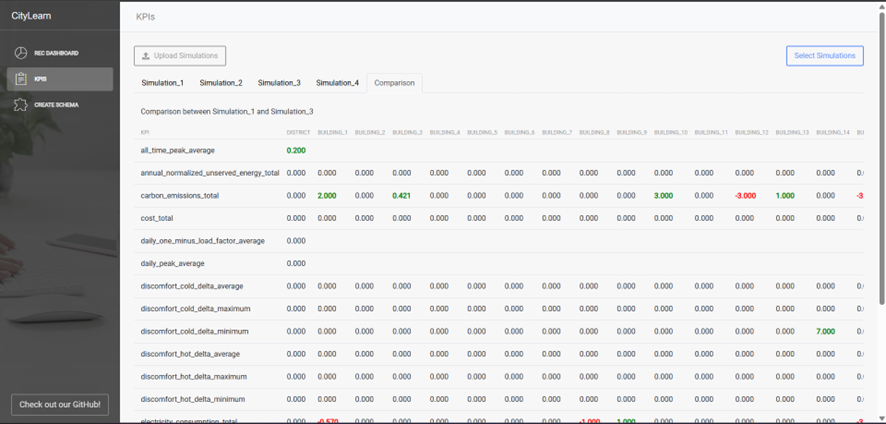This screenshot has height=424, width=886.
Task: Switch to the Simulation_1 tab
Action: pyautogui.click(x=162, y=83)
